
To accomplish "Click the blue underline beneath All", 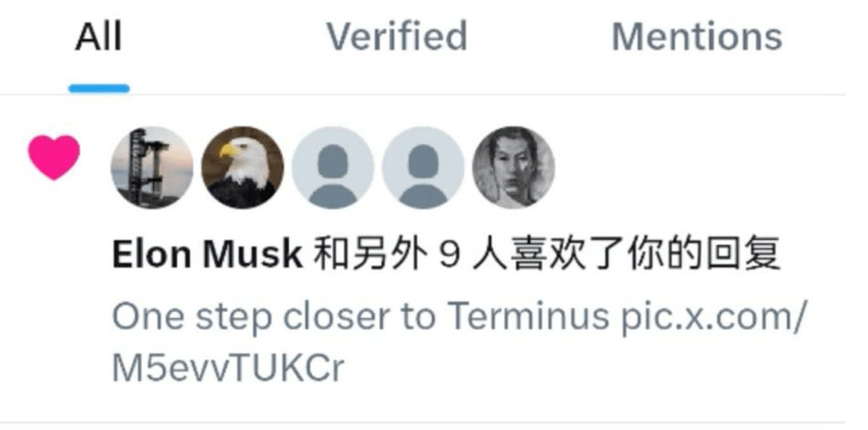I will pyautogui.click(x=99, y=89).
